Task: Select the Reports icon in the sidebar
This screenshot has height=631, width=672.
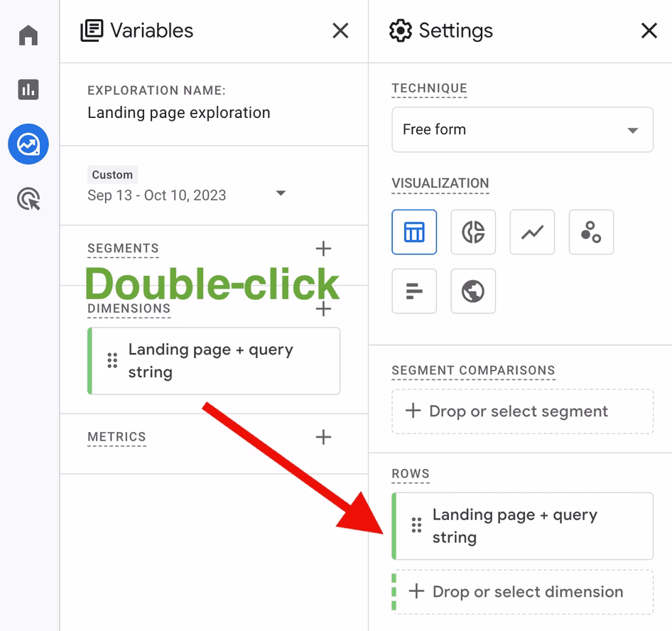Action: (28, 90)
